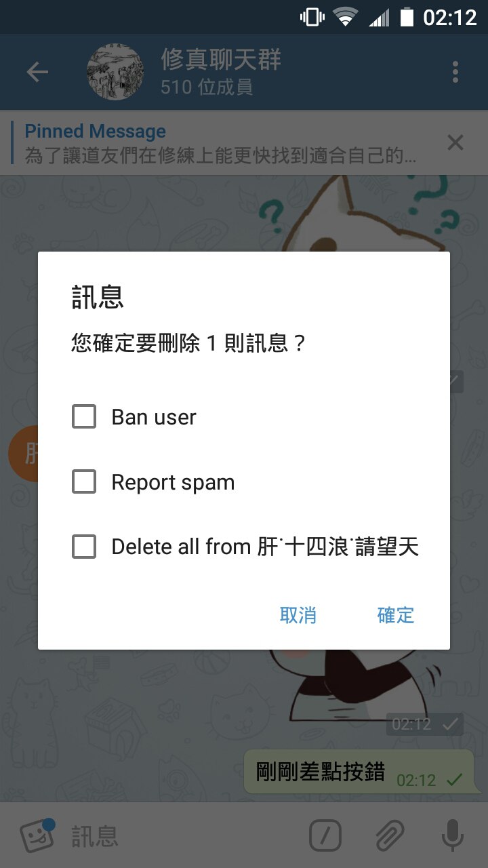Screen dimensions: 488x868
Task: Click the 取消 cancel button
Action: (x=298, y=615)
